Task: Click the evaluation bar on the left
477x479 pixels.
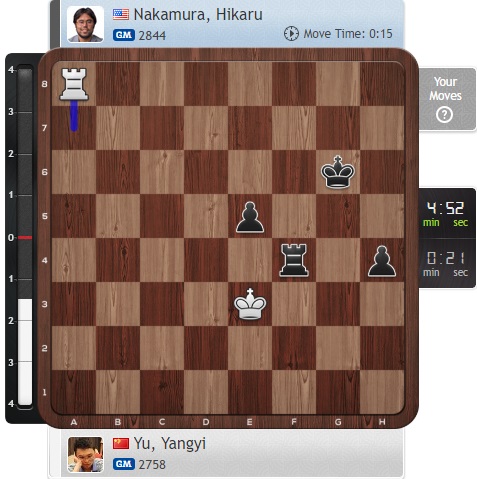Action: click(25, 237)
